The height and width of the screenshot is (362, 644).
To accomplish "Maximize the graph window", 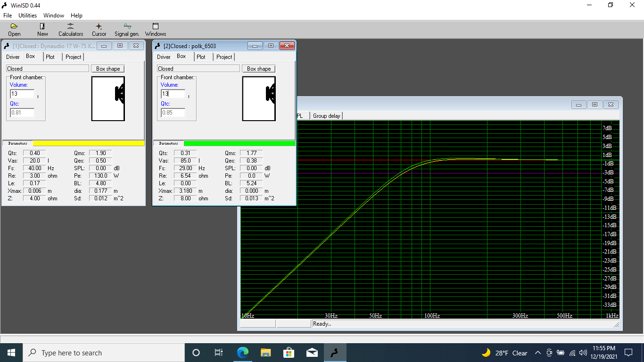I will (595, 105).
